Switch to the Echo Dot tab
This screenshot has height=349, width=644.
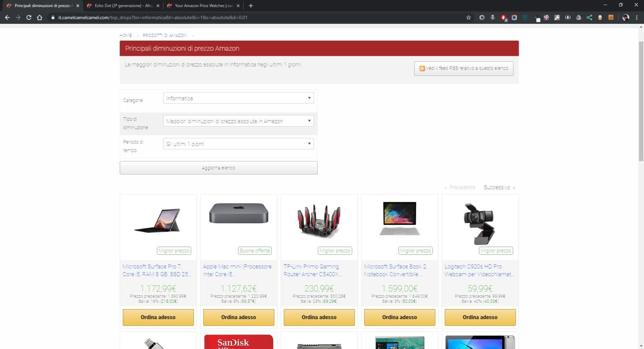(123, 6)
